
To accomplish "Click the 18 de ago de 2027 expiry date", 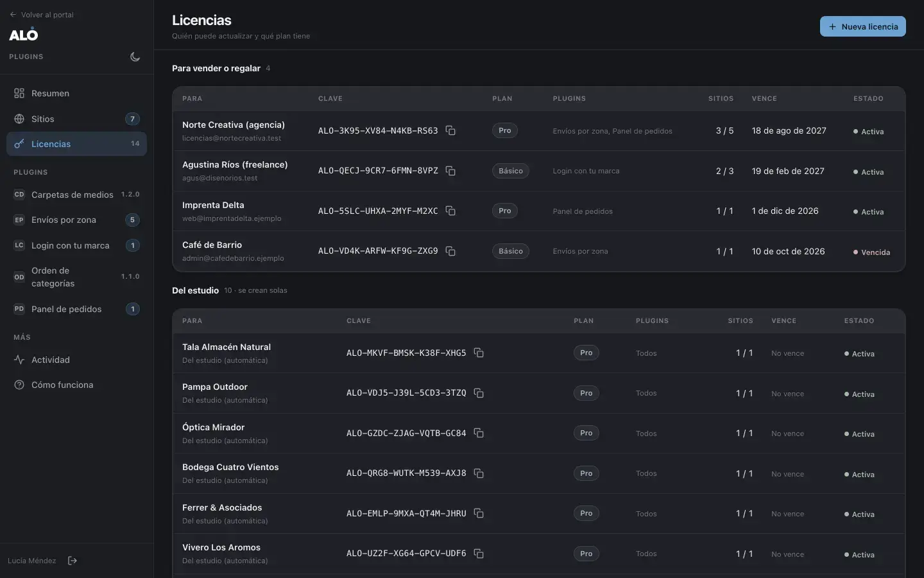I will click(789, 131).
